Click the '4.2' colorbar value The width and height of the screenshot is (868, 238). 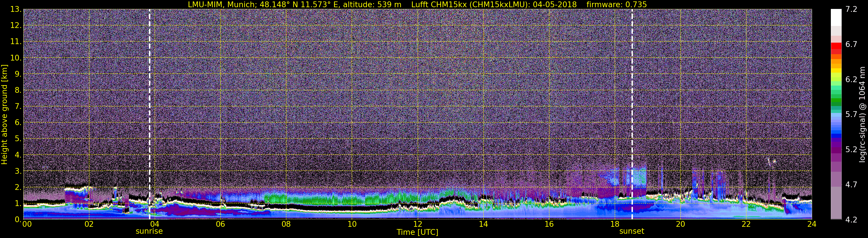coord(851,220)
